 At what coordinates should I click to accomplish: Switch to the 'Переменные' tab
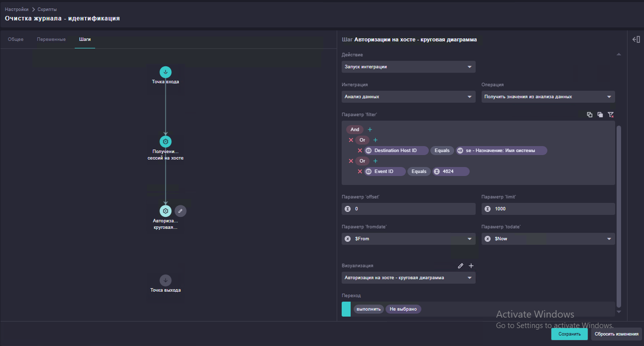[x=51, y=39]
